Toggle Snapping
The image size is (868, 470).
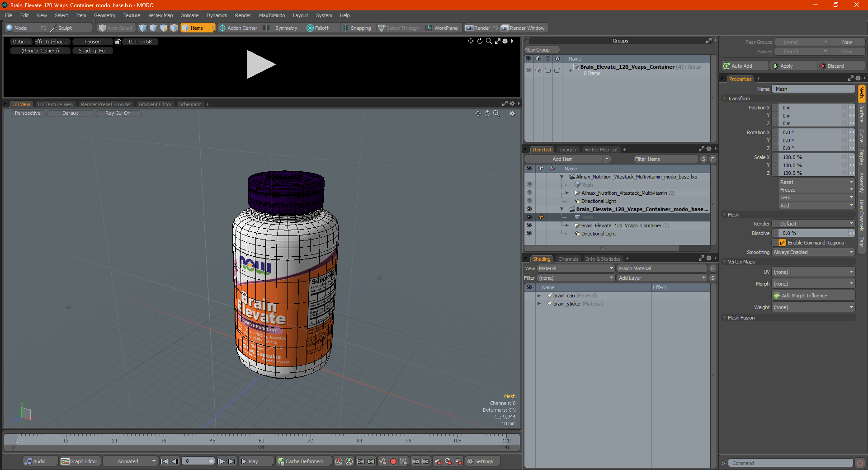point(357,28)
